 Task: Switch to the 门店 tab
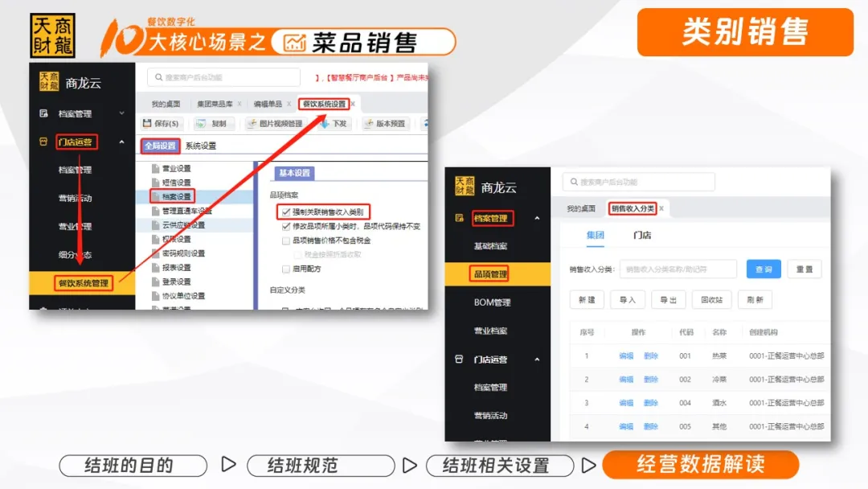point(642,236)
